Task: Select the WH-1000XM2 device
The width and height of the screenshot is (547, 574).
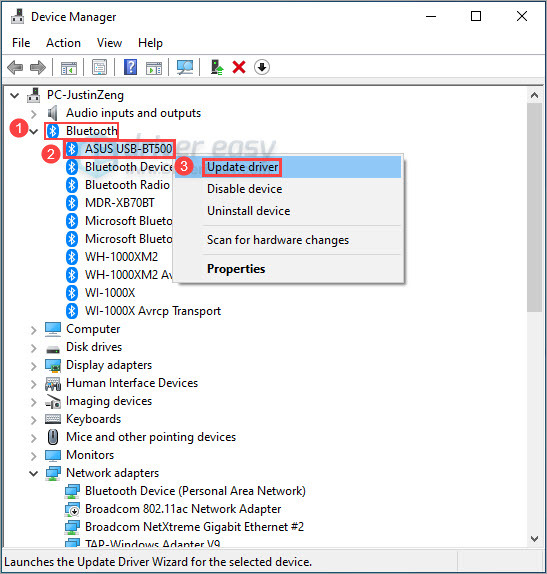Action: coord(121,257)
